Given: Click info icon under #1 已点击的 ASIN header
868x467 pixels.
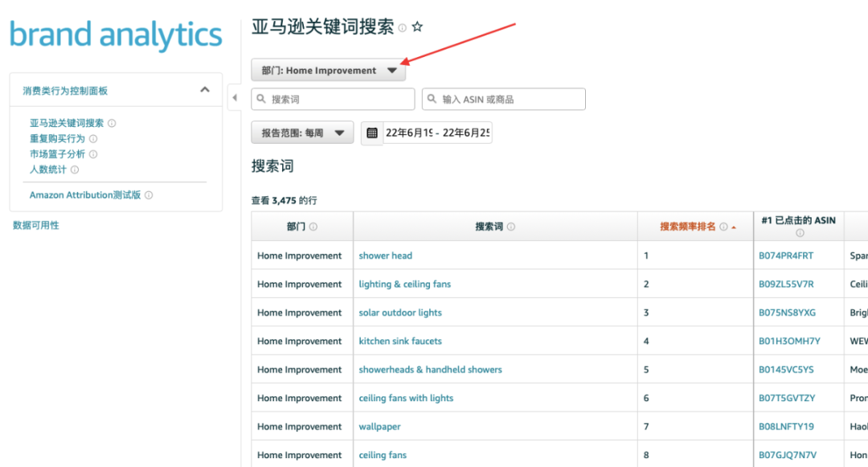Looking at the screenshot, I should [800, 233].
